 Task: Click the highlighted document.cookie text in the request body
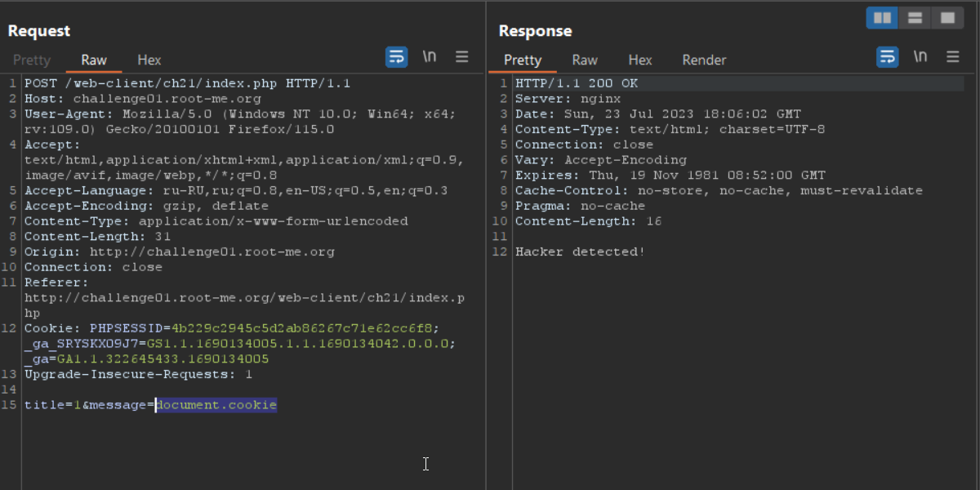coord(216,405)
